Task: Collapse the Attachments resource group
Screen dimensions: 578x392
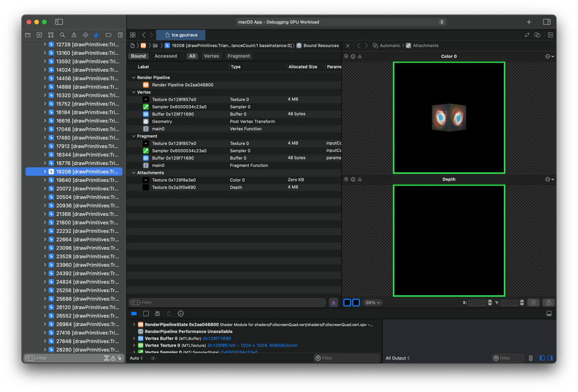Action: [134, 173]
